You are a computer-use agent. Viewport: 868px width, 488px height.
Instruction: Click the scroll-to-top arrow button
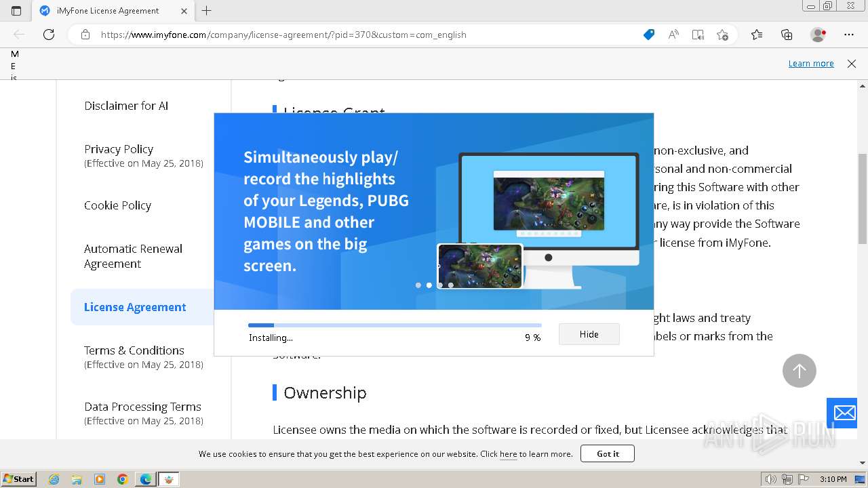coord(799,371)
